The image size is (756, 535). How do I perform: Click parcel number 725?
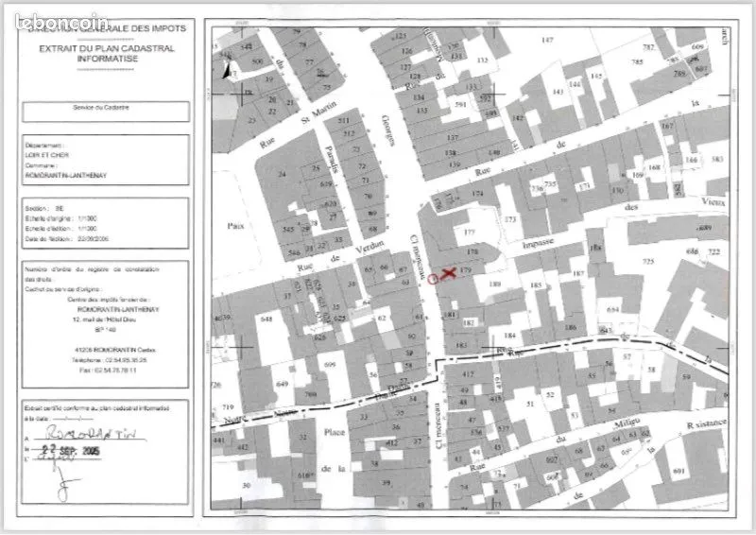648,262
